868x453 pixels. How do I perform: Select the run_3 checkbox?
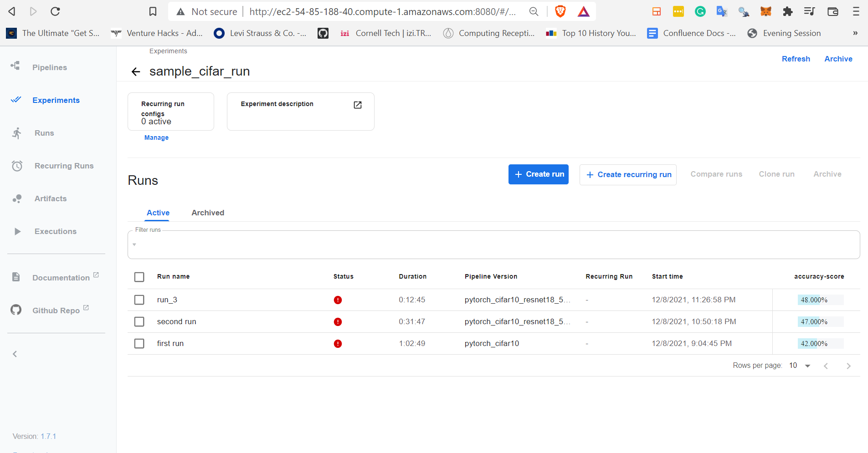[x=139, y=300]
